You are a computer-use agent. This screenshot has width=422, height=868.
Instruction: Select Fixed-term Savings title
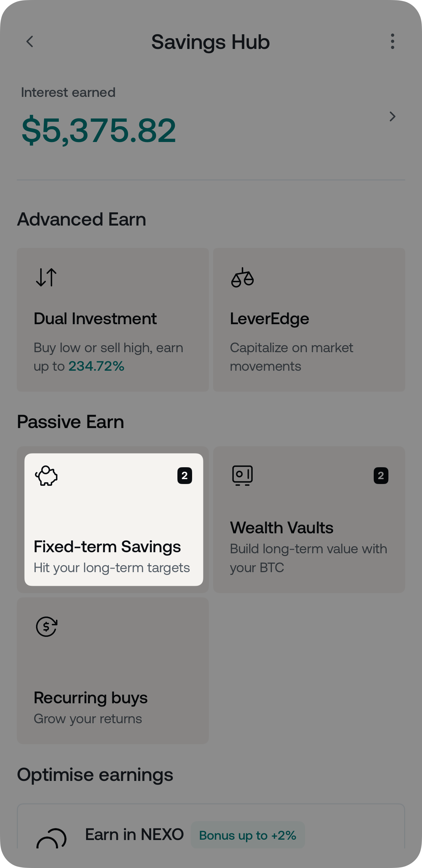107,547
